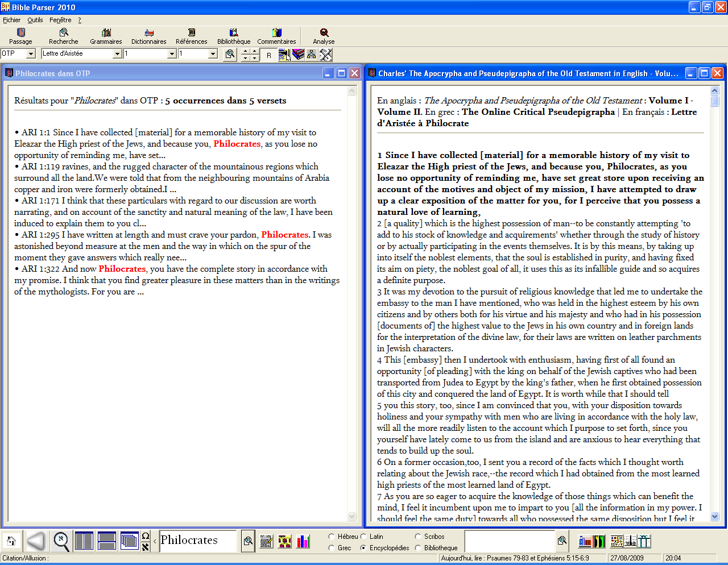Maximize the Philocrates dans OTP window
Image resolution: width=728 pixels, height=565 pixels.
coord(341,73)
